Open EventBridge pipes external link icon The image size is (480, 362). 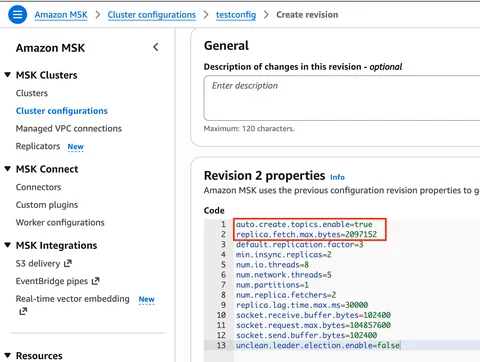[95, 281]
